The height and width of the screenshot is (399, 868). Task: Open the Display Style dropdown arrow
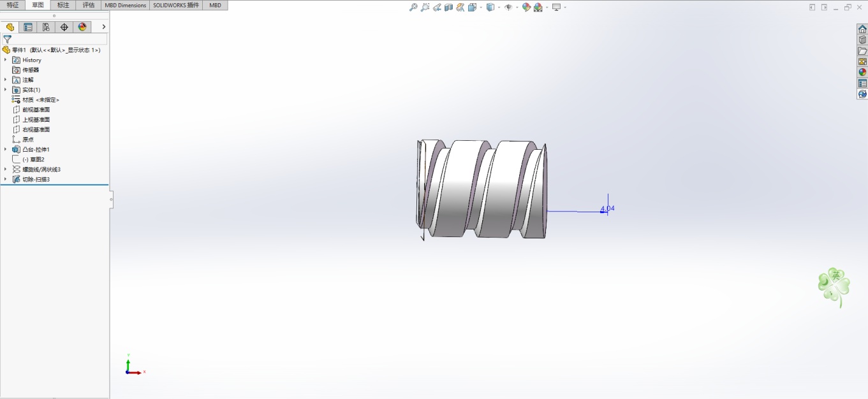[x=499, y=8]
